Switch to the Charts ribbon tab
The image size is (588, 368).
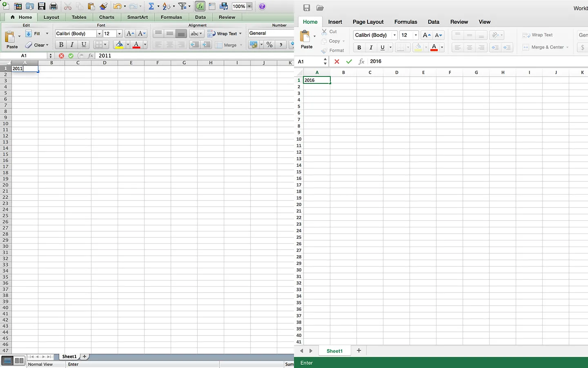pyautogui.click(x=106, y=17)
